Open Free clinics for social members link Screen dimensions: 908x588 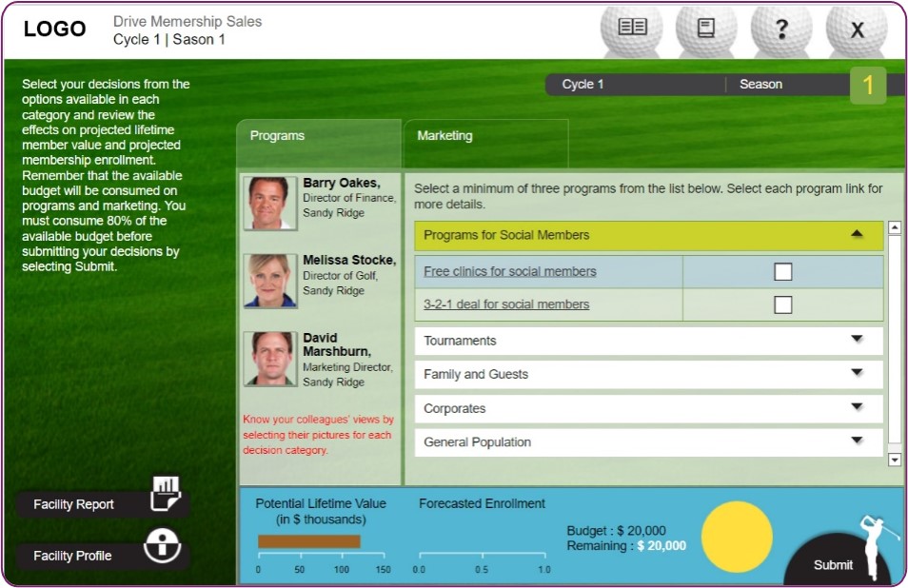(509, 271)
